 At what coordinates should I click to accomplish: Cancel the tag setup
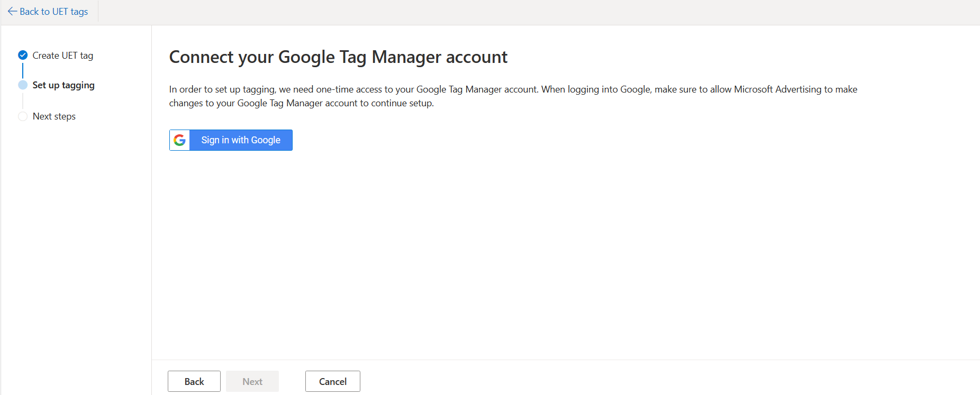tap(333, 381)
